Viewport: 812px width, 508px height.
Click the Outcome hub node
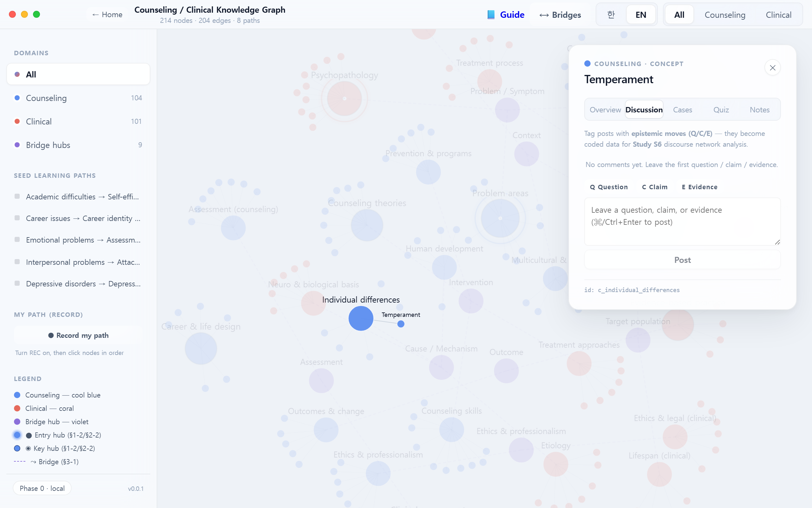pos(506,371)
